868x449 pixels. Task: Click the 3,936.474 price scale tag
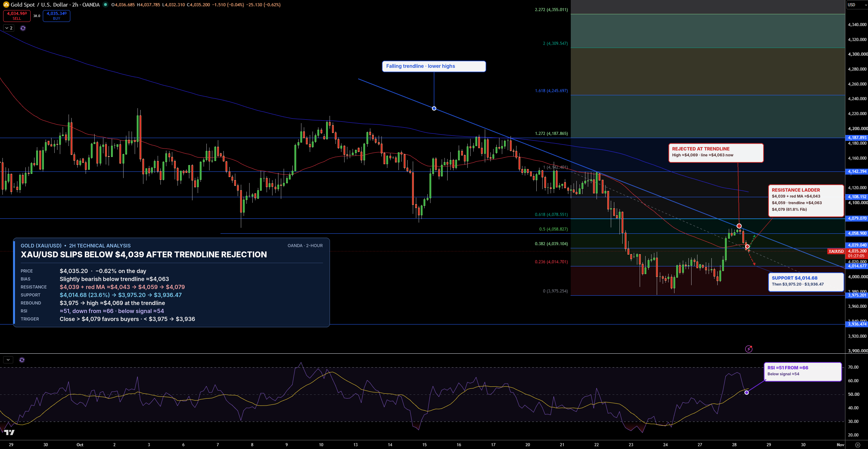857,324
